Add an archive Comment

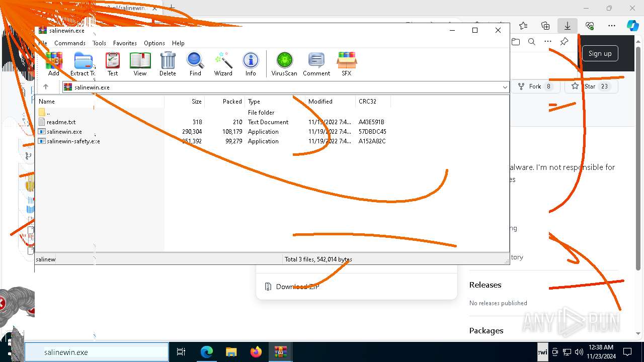pos(316,64)
